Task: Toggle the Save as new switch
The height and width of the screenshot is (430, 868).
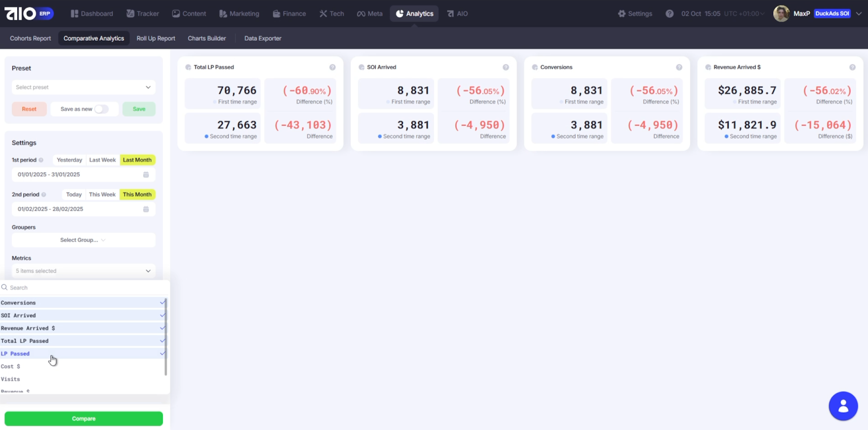Action: tap(101, 109)
